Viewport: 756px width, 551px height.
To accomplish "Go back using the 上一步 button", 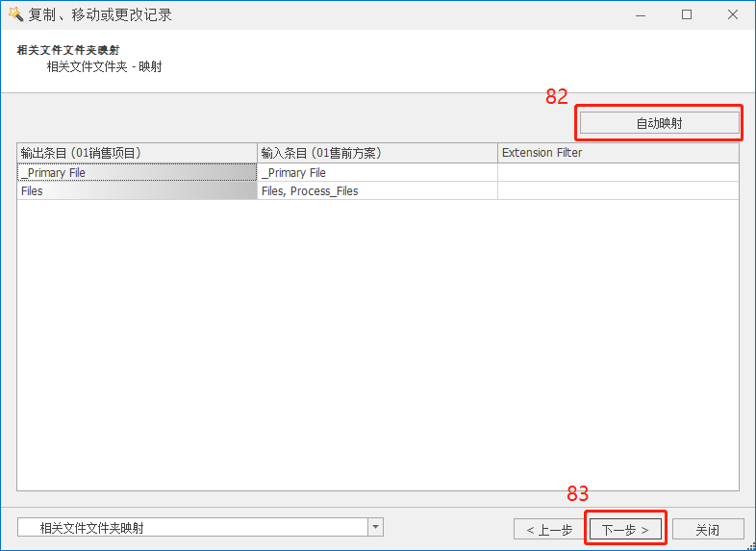I will point(549,529).
